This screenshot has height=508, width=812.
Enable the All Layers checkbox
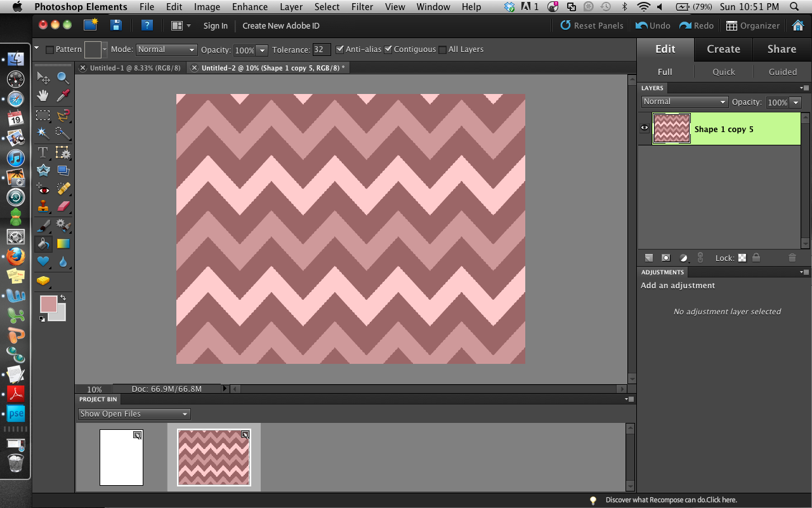443,50
